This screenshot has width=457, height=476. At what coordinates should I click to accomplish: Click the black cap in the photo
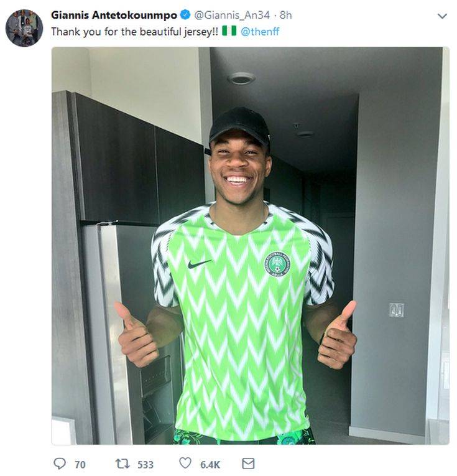(239, 124)
